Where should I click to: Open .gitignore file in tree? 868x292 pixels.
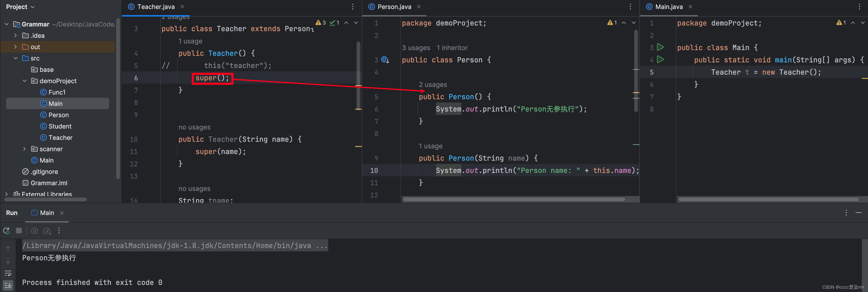coord(44,172)
